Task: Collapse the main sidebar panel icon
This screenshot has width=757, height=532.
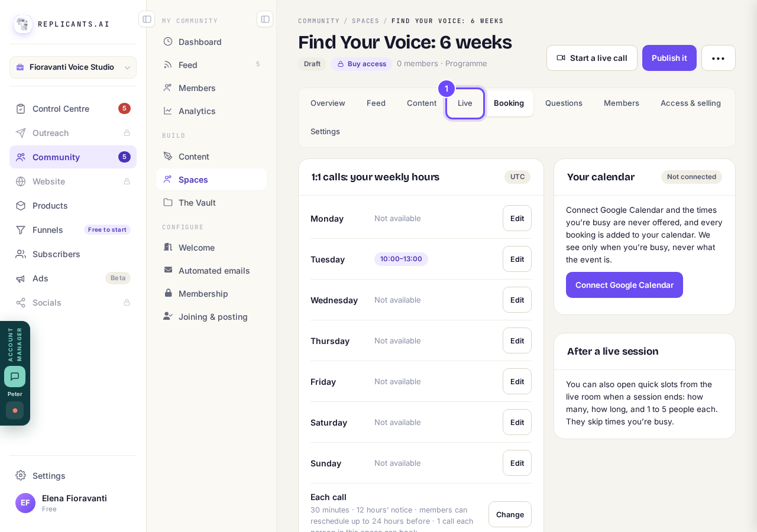Action: (147, 19)
